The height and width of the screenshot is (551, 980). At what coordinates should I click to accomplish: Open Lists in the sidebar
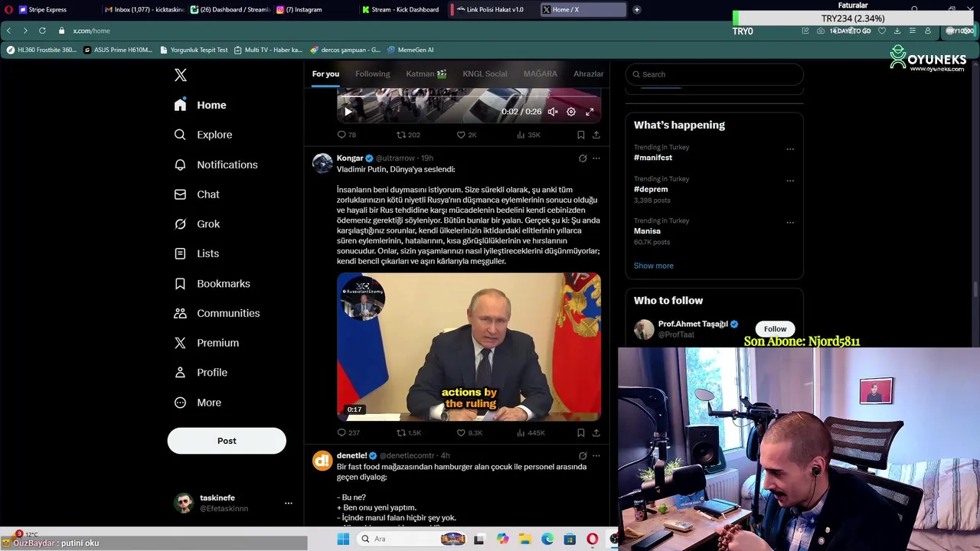pyautogui.click(x=196, y=253)
